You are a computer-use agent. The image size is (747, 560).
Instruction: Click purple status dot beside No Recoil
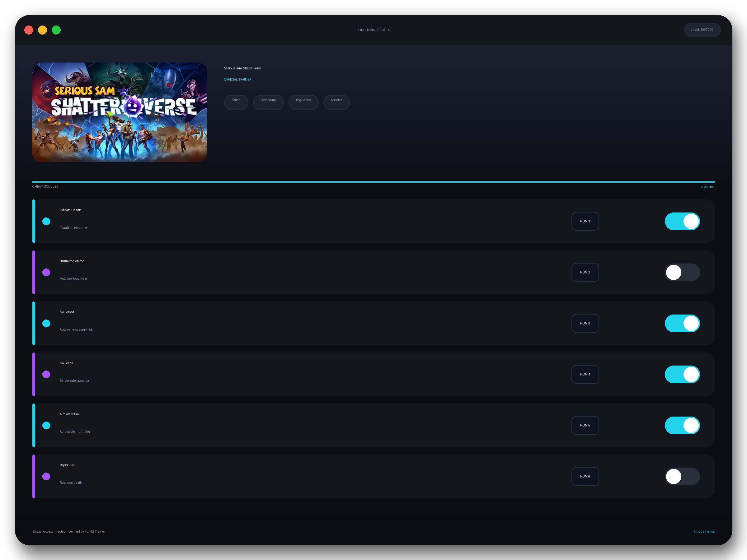click(x=46, y=374)
